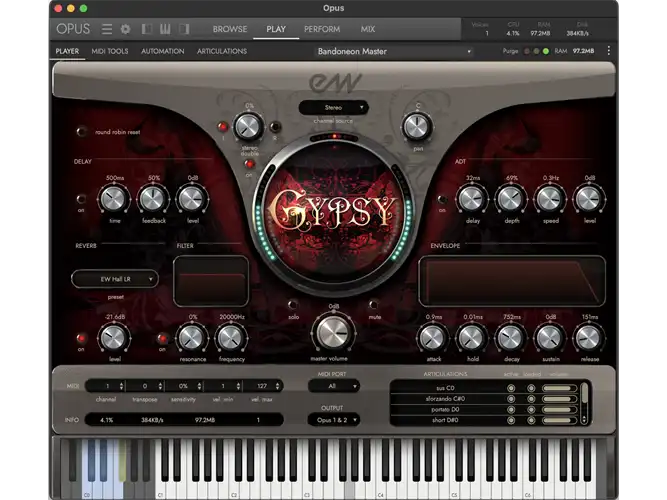The image size is (667, 500).
Task: Click the envelope decay knob
Action: (x=510, y=338)
